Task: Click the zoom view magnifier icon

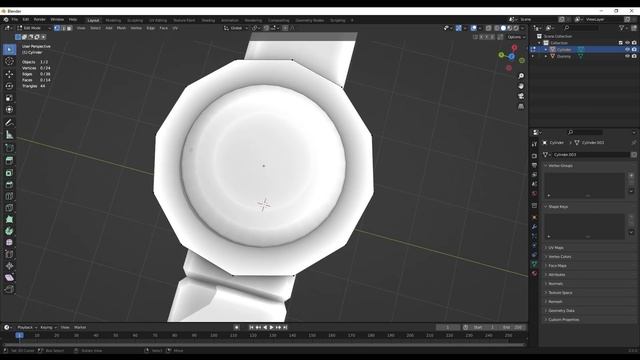Action: [x=521, y=76]
